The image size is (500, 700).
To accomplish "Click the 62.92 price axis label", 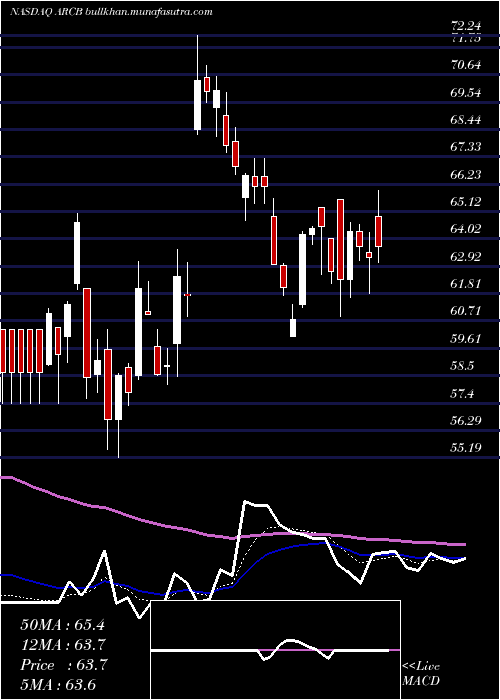I will (466, 257).
